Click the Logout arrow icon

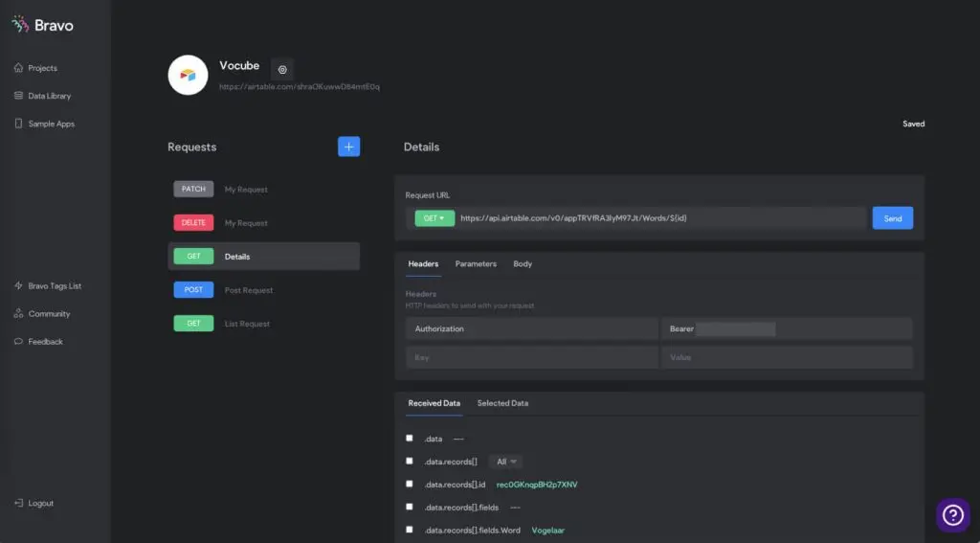pos(18,503)
